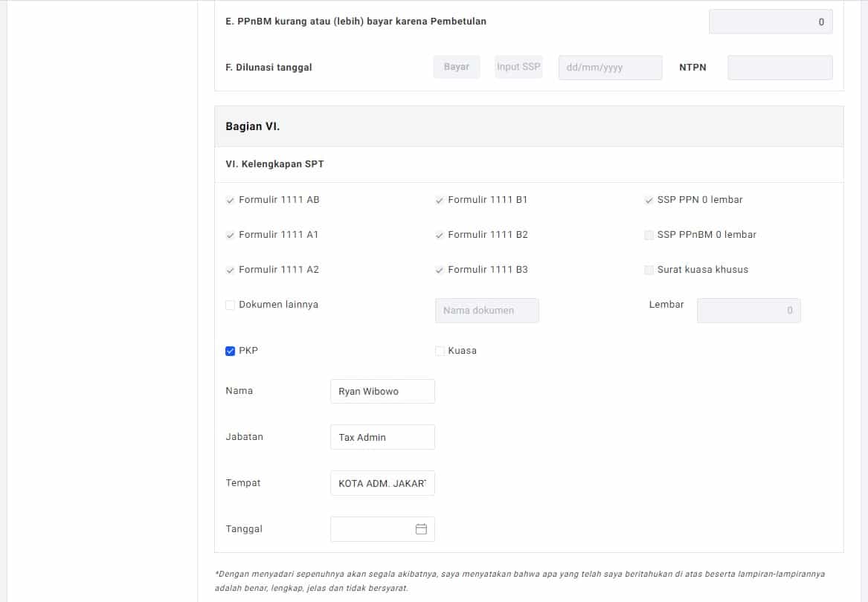Screen dimensions: 868x602
Task: Toggle Formulir 1111 AB checkbox
Action: 231,201
